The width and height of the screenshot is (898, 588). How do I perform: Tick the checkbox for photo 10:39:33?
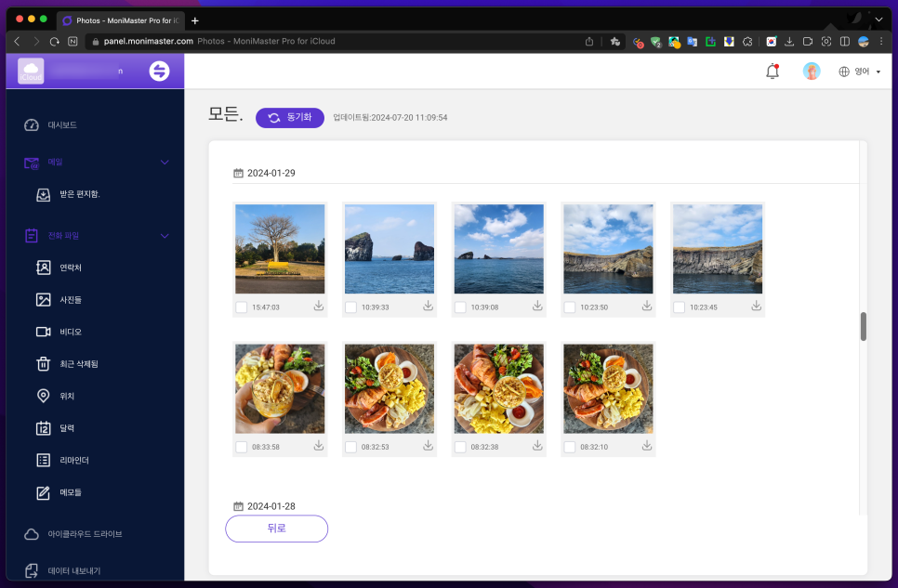351,307
